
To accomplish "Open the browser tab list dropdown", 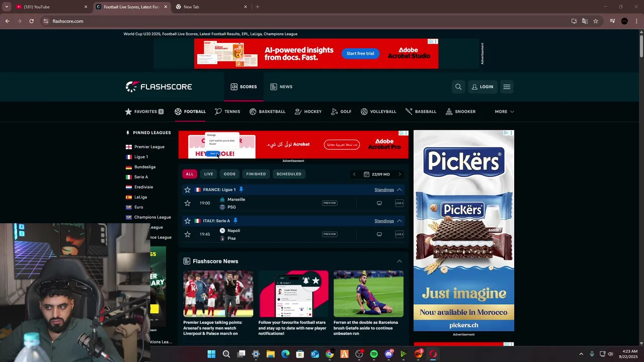I will click(x=7, y=7).
